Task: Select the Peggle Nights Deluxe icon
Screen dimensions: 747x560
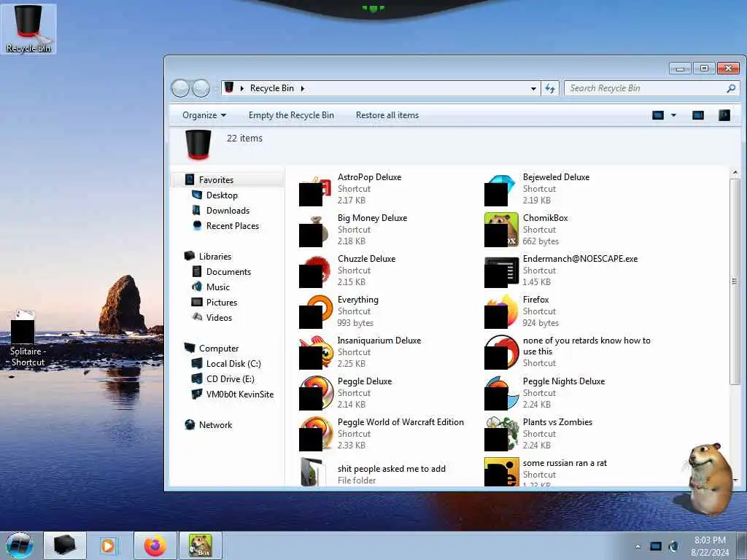Action: pyautogui.click(x=501, y=394)
